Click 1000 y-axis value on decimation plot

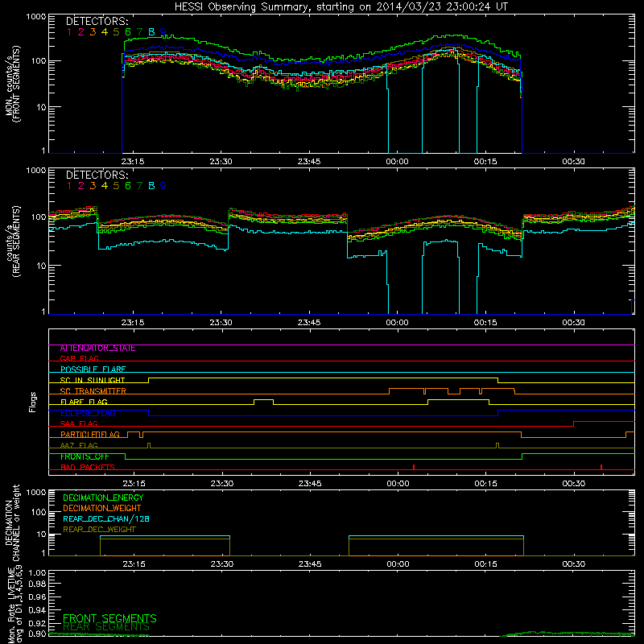coord(36,493)
